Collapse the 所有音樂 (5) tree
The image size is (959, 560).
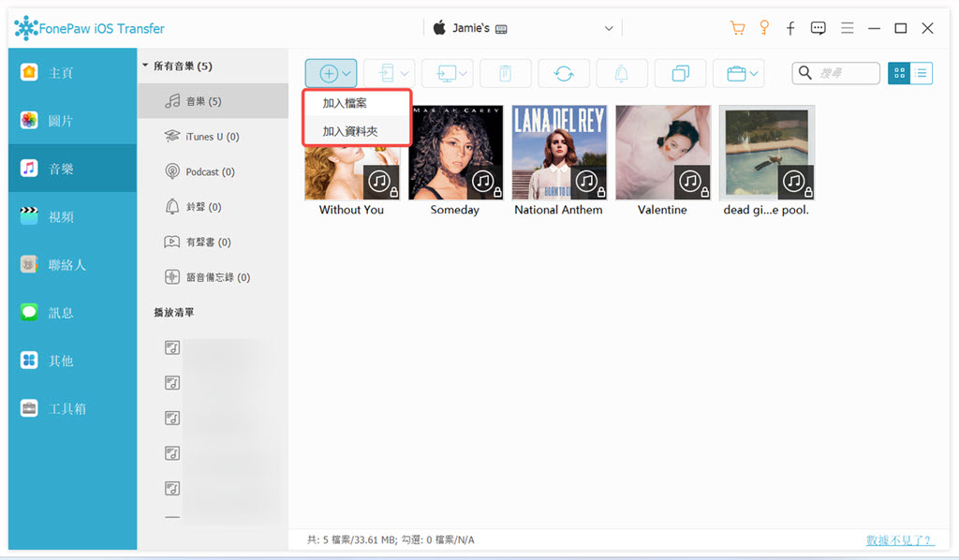pos(145,65)
